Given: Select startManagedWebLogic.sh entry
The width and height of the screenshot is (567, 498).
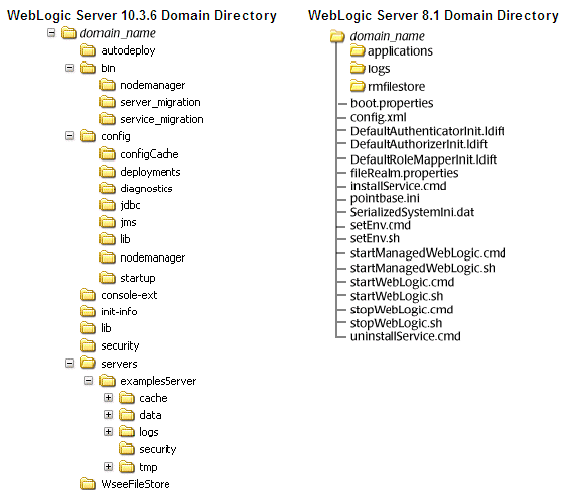Looking at the screenshot, I should 423,268.
